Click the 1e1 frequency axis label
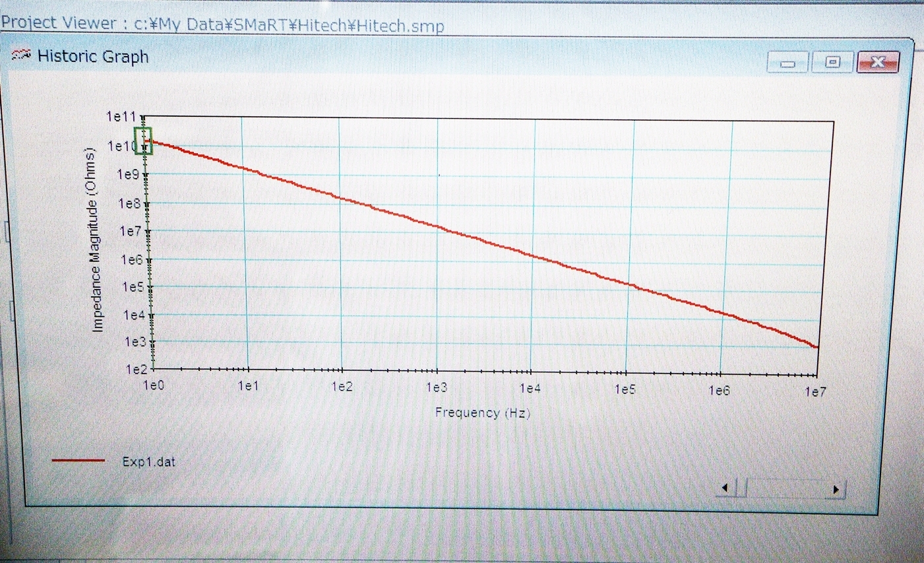This screenshot has height=563, width=924. pos(248,386)
